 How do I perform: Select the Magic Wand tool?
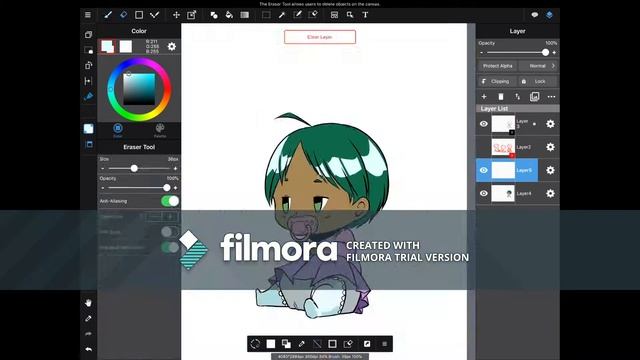click(x=282, y=15)
